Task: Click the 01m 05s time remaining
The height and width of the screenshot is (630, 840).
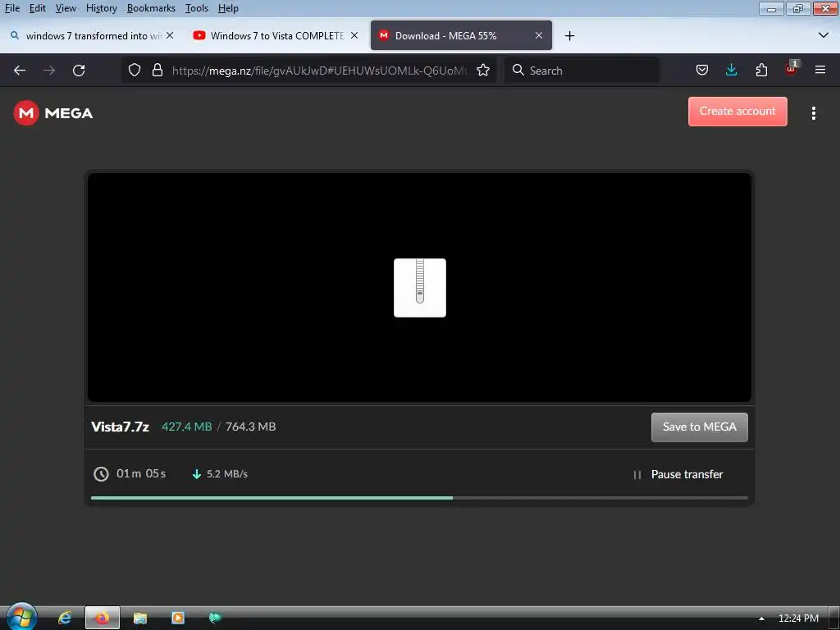Action: (141, 473)
